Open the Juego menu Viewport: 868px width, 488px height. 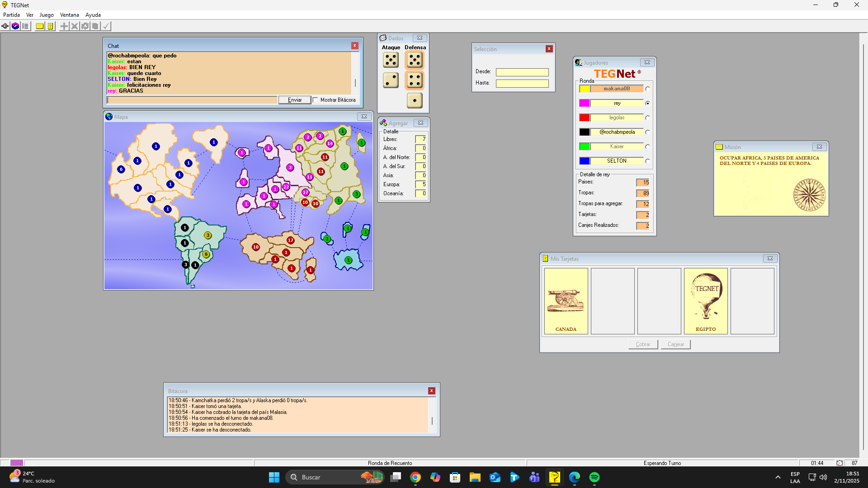click(47, 15)
